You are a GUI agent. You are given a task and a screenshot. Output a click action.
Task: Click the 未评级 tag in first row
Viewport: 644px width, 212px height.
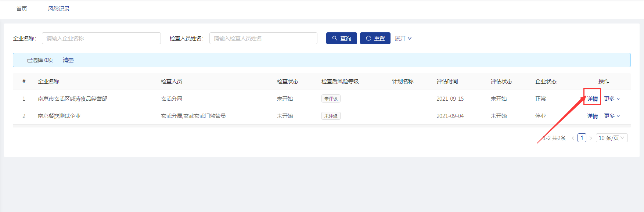[331, 98]
